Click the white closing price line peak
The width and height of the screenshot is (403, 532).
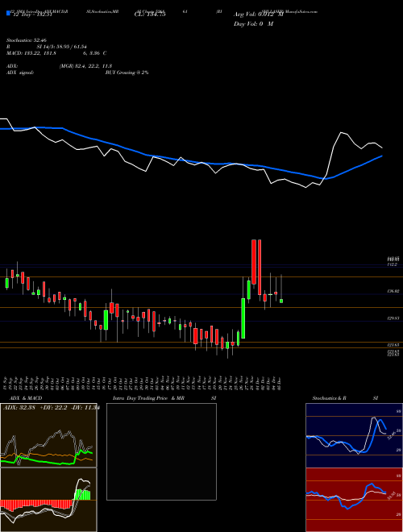click(341, 133)
